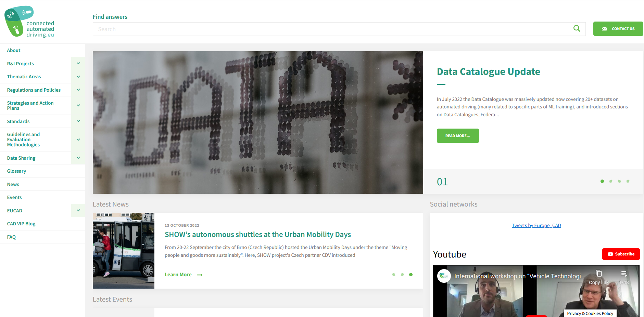Expand the EUCAD submenu chevron
This screenshot has width=644, height=317.
click(78, 211)
